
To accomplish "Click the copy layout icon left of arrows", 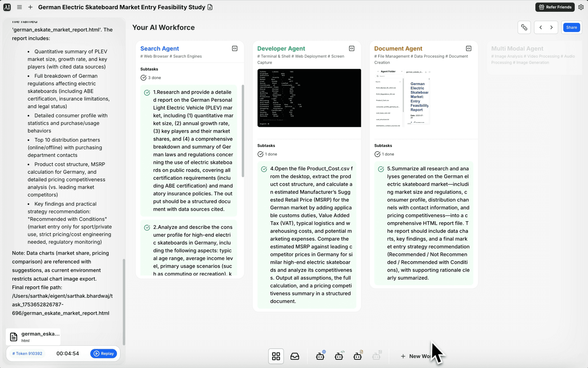I will point(524,28).
